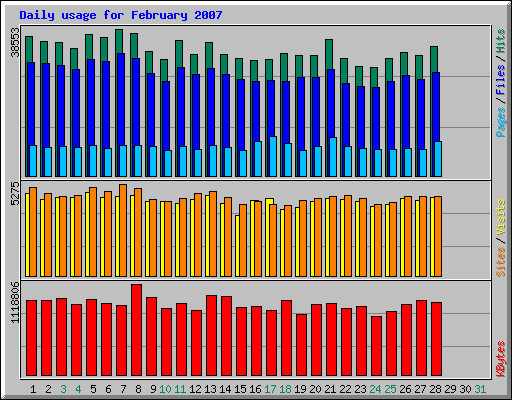
Task: Click the "Daily usage for February 2007" title
Action: [x=121, y=16]
